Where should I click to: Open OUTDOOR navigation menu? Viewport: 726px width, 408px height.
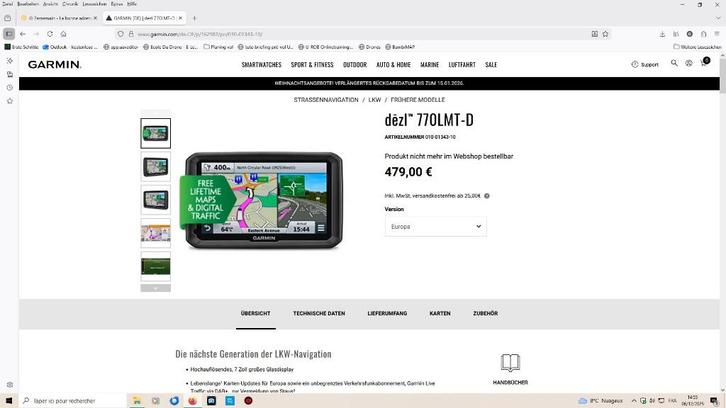tap(355, 65)
